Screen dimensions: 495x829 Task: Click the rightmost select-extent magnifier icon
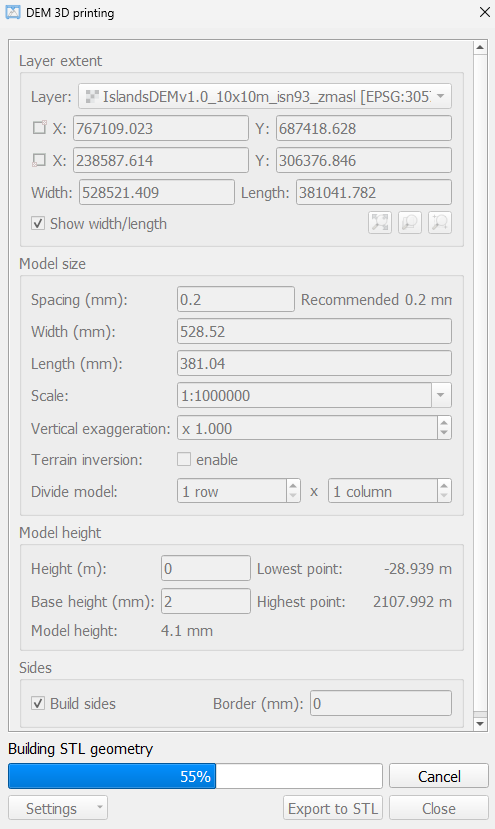coord(439,223)
